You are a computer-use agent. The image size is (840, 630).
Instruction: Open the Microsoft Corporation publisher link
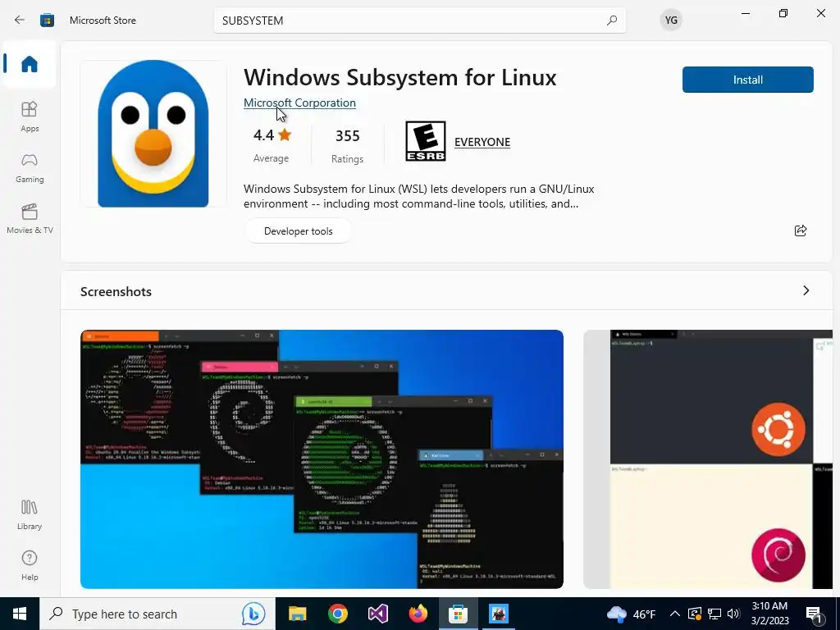tap(299, 103)
